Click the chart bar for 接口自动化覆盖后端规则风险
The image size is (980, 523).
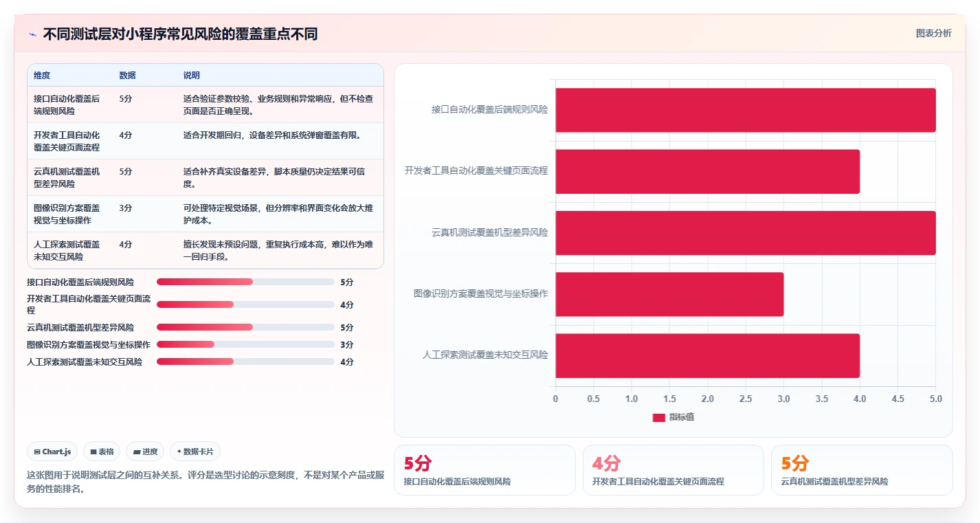click(746, 110)
